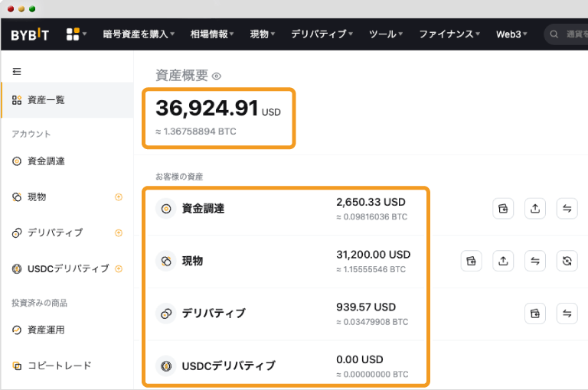588x390 pixels.
Task: Click the 資産概要 heading
Action: (x=181, y=76)
